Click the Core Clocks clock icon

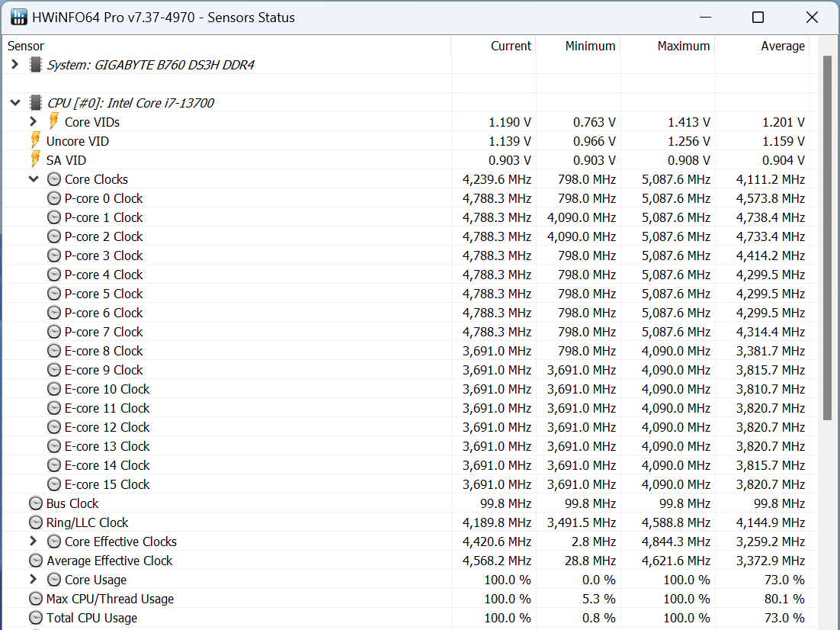tap(54, 179)
